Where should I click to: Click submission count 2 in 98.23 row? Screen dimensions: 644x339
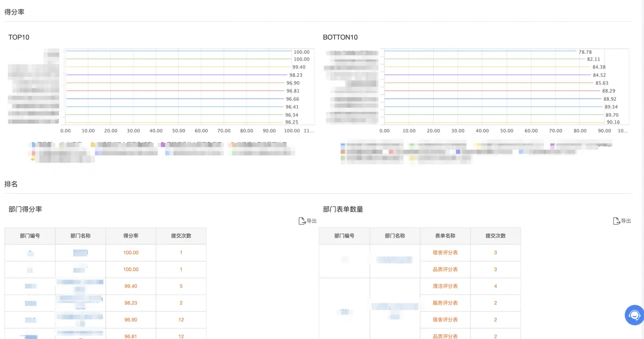(181, 303)
